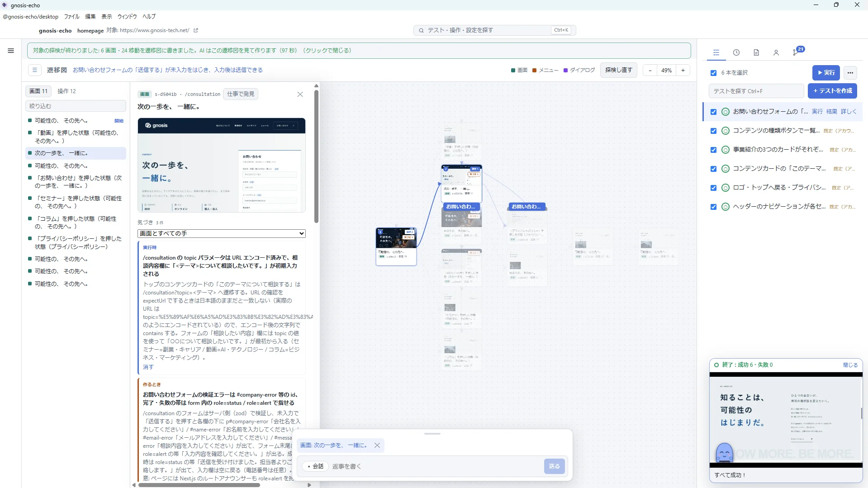Image resolution: width=868 pixels, height=488 pixels.
Task: Open the target URL external link icon
Action: click(x=196, y=30)
